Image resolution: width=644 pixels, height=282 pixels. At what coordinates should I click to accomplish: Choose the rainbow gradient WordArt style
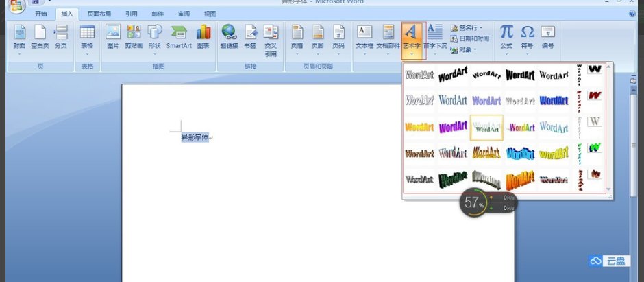[x=521, y=127]
